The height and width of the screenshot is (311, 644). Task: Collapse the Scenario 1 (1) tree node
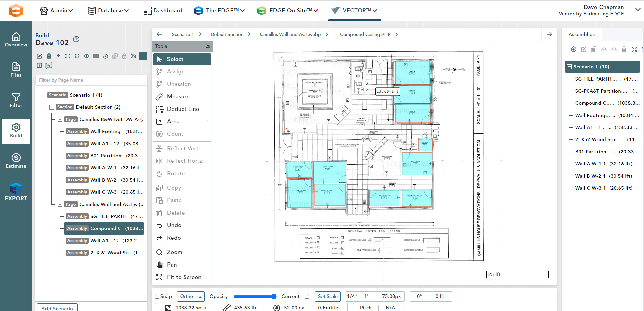coord(43,95)
